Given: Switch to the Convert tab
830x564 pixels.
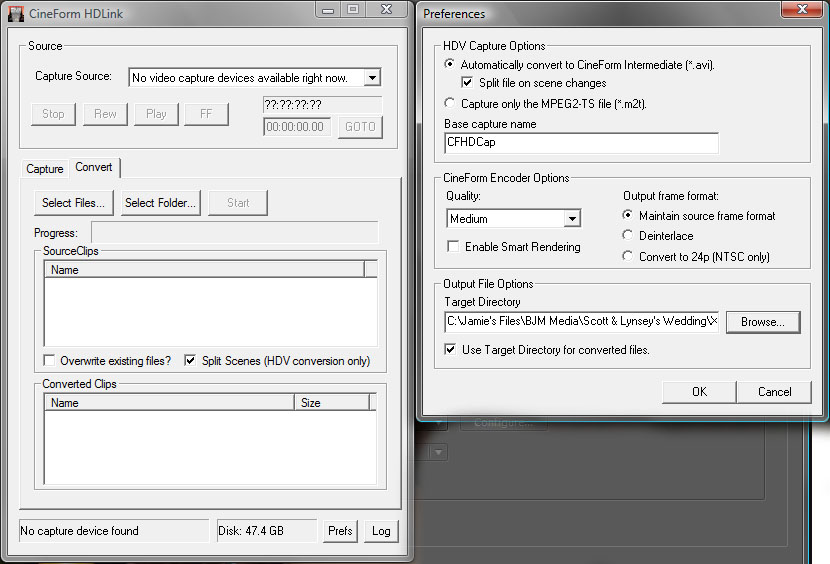Looking at the screenshot, I should 94,167.
